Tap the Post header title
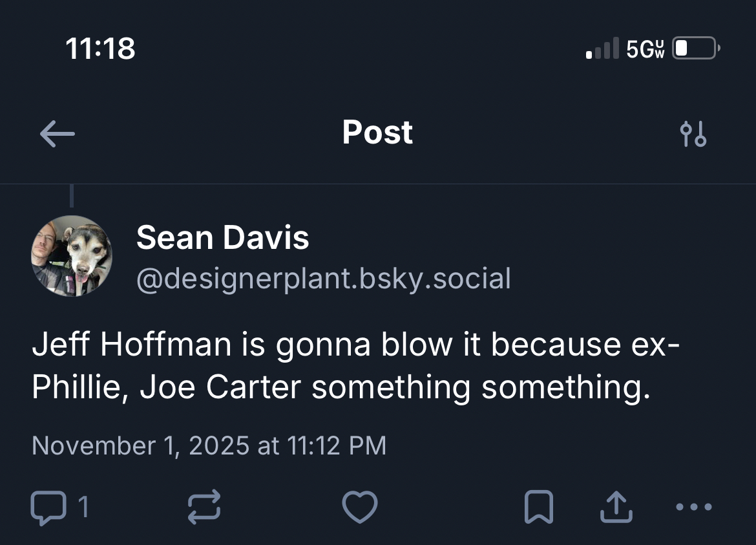The width and height of the screenshot is (756, 545). pyautogui.click(x=377, y=133)
